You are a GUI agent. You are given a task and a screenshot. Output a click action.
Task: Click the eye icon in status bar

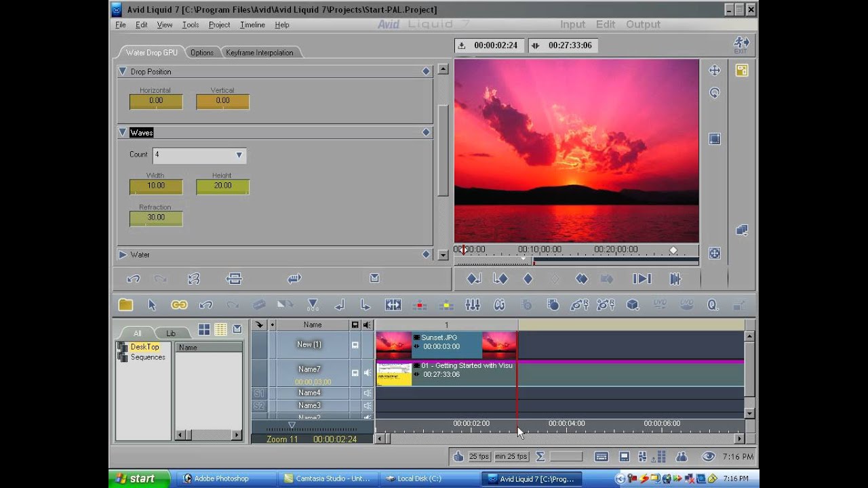coord(708,457)
